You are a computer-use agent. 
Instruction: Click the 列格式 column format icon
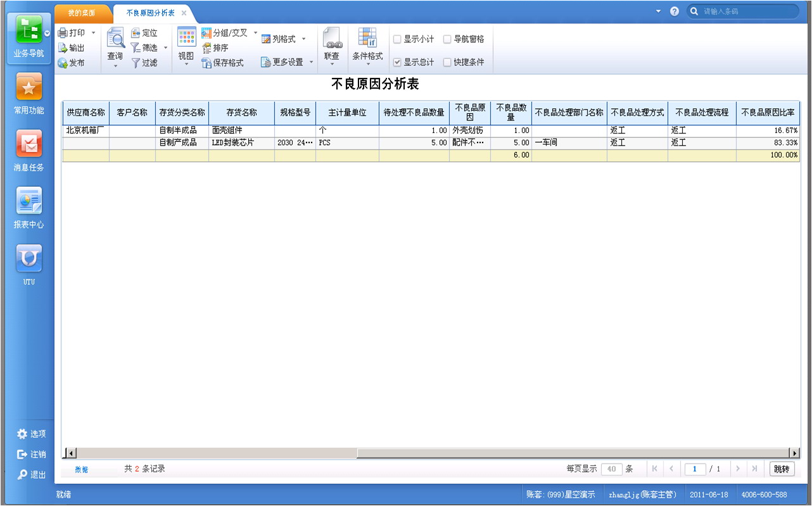(x=266, y=39)
